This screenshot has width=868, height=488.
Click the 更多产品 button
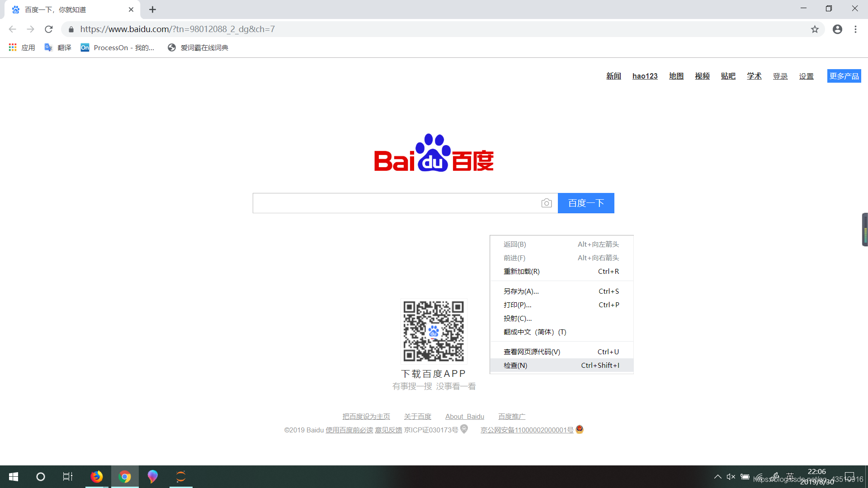[x=844, y=76]
